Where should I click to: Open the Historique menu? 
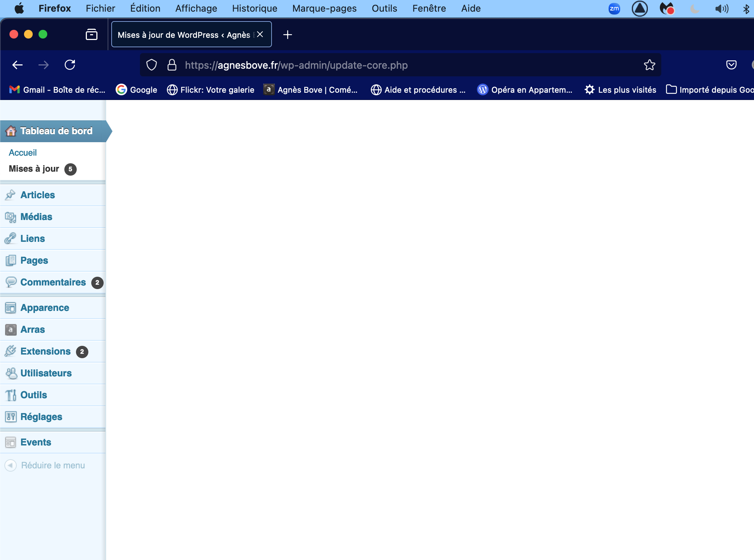click(x=254, y=8)
